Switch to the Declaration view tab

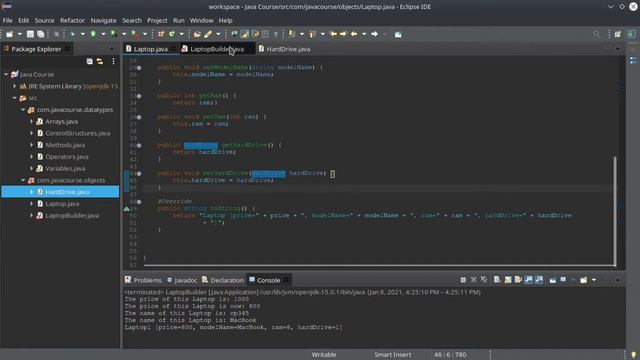click(x=223, y=280)
